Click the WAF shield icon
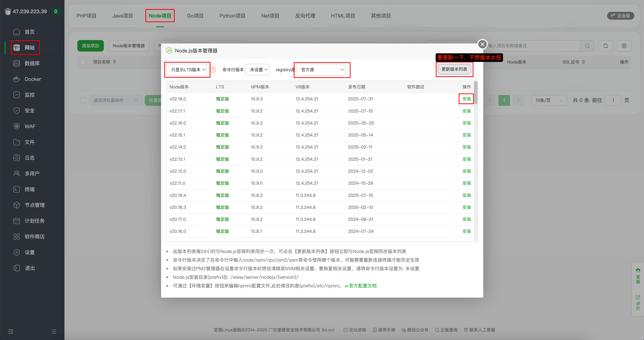This screenshot has width=644, height=340. 16,126
